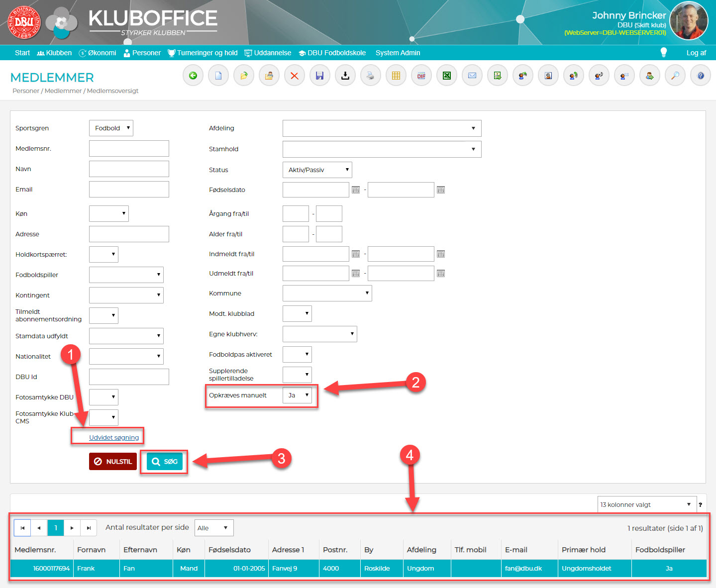Open the Holdkortspærret dropdown
The image size is (716, 588).
pyautogui.click(x=103, y=255)
